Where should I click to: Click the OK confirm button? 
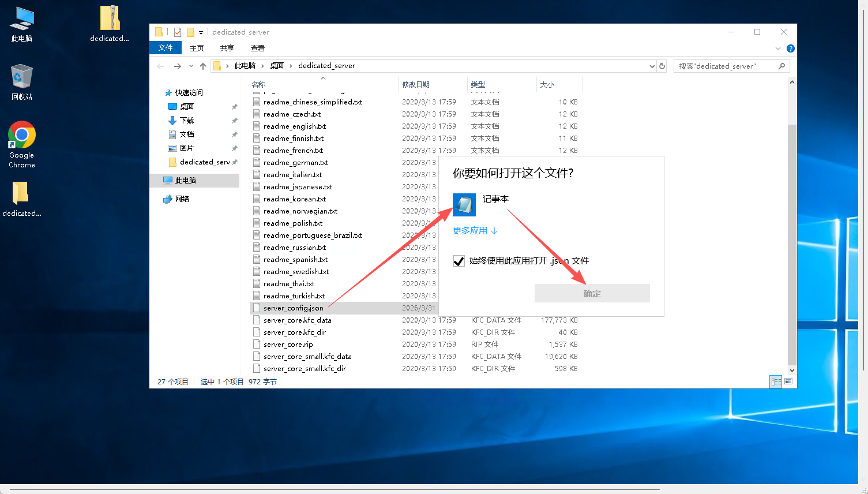click(x=592, y=293)
